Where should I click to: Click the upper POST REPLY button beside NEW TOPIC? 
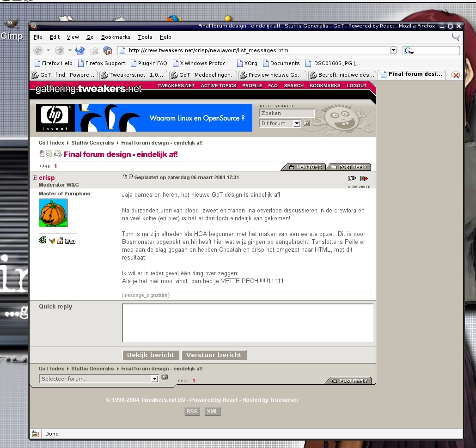tap(349, 167)
